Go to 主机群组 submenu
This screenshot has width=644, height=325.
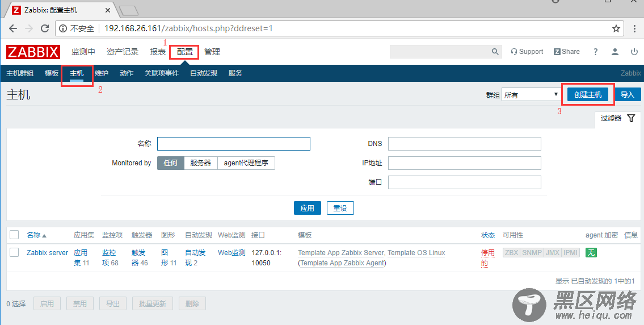click(20, 73)
